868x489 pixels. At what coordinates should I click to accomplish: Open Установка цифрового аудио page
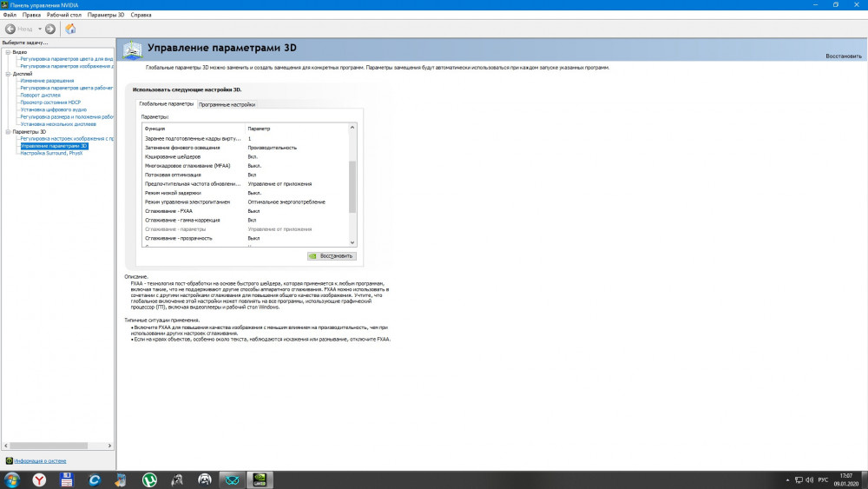54,109
